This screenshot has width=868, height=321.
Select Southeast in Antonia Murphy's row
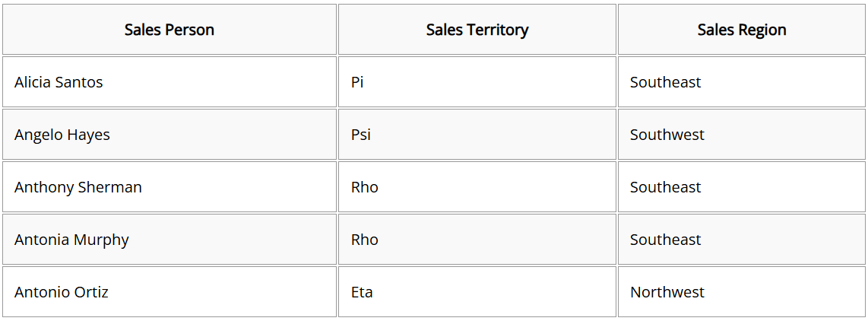click(742, 240)
